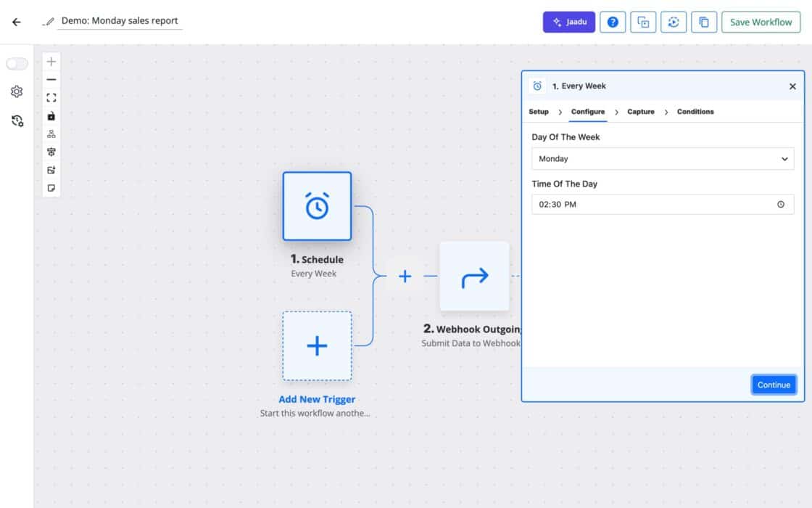Save the workflow

761,22
